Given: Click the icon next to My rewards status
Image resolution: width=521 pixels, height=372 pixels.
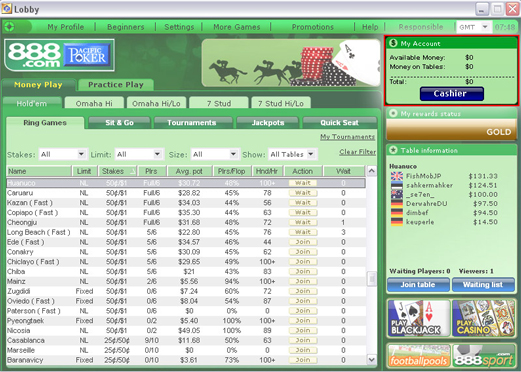Looking at the screenshot, I should pos(393,113).
